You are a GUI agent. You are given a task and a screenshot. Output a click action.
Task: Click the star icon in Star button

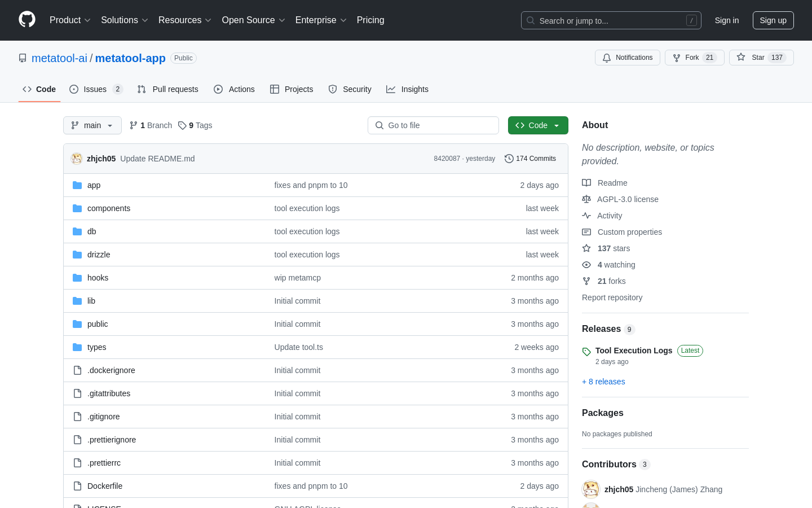pos(741,57)
